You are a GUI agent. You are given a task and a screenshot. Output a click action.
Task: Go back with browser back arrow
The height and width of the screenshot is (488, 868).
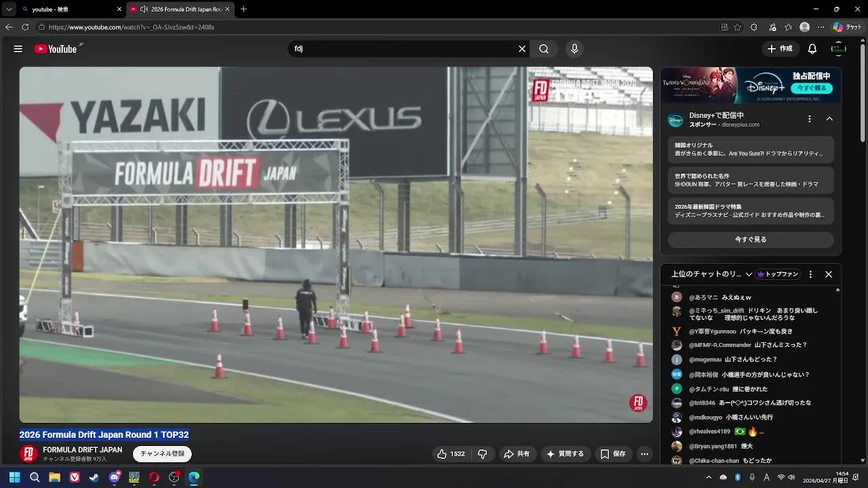click(9, 27)
